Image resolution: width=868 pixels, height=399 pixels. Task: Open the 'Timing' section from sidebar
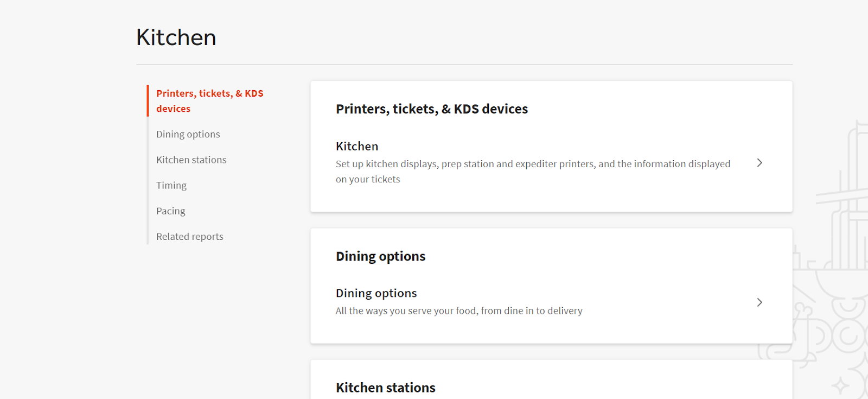pyautogui.click(x=171, y=185)
